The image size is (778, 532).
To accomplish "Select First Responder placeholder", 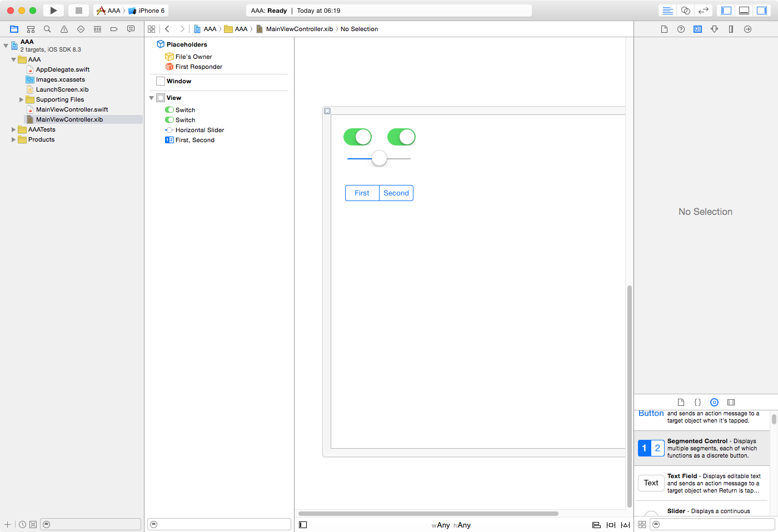I will point(198,67).
